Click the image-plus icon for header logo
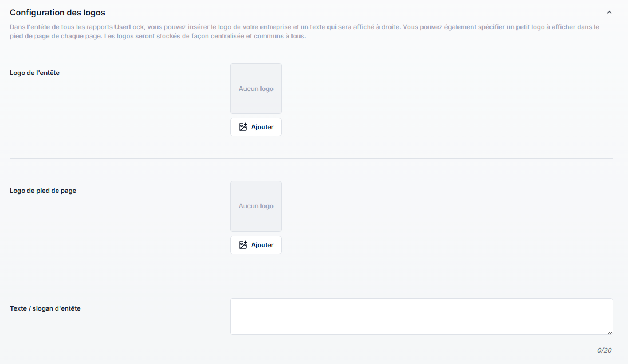Viewport: 628px width, 364px height. click(243, 127)
